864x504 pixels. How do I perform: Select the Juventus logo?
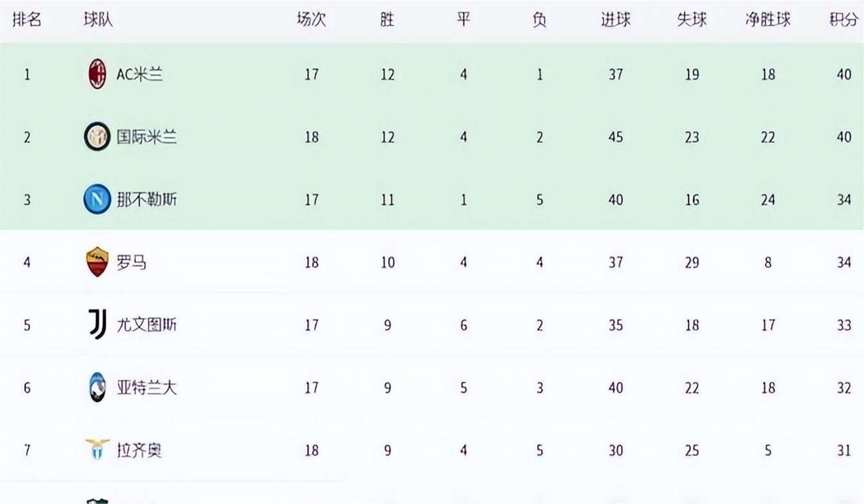tap(97, 325)
